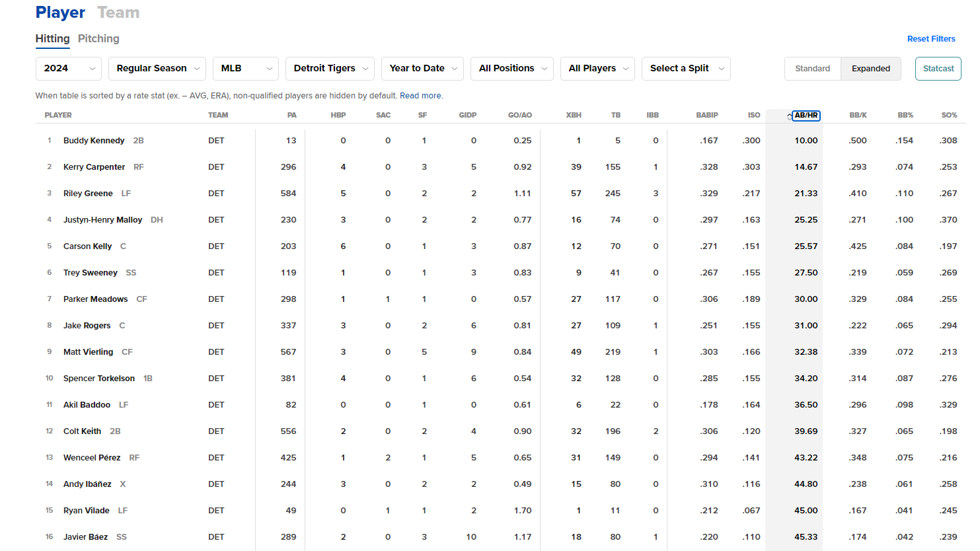980x551 pixels.
Task: Open the 2024 season year dropdown
Action: coord(68,69)
